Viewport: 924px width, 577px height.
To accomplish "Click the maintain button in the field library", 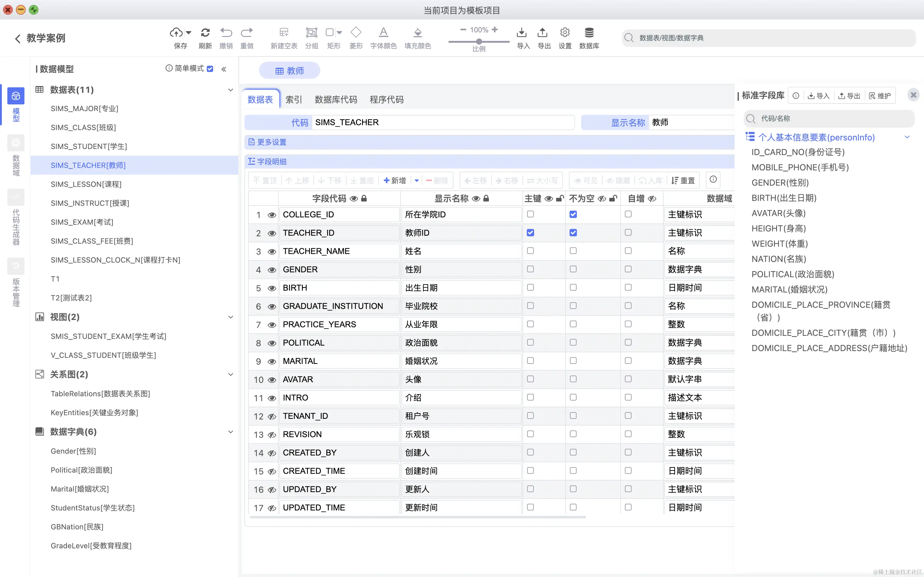I will point(880,96).
